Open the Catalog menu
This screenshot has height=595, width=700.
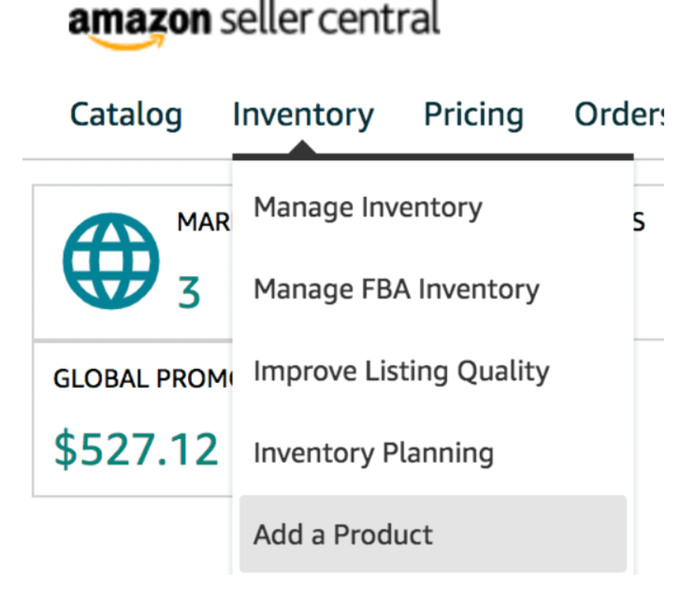point(126,115)
